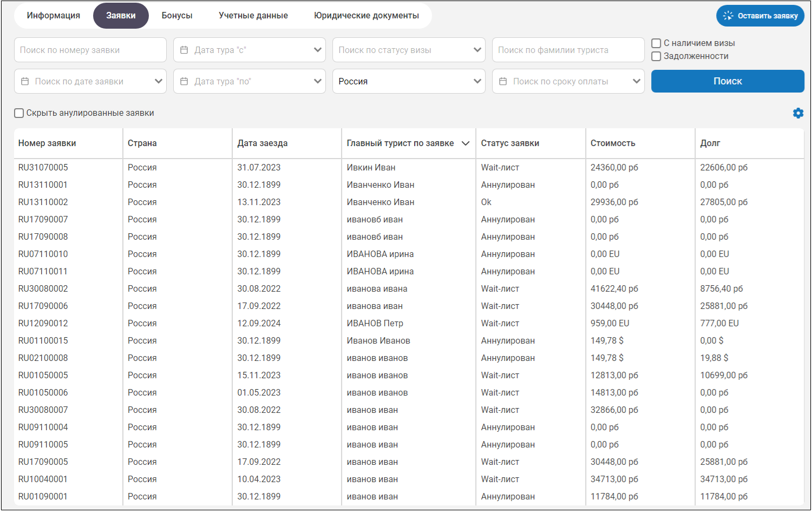
Task: Click sort arrow in 'Главный турист по заявке' header
Action: tap(466, 143)
